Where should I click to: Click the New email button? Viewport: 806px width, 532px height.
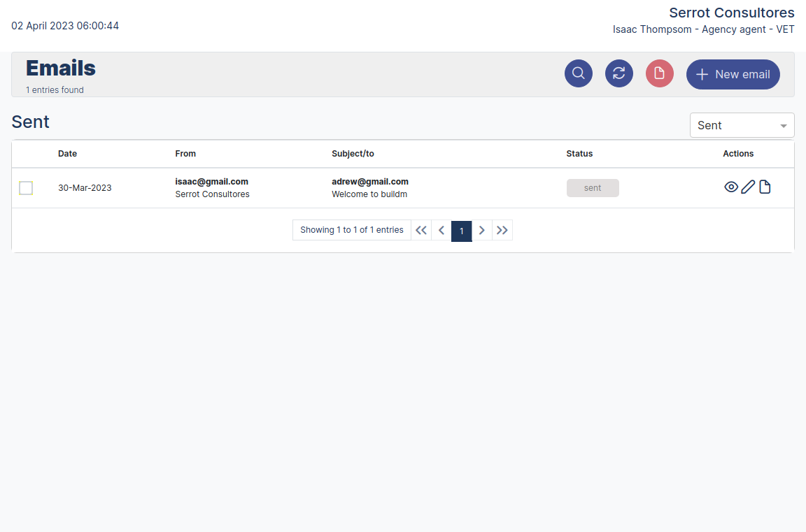click(733, 74)
